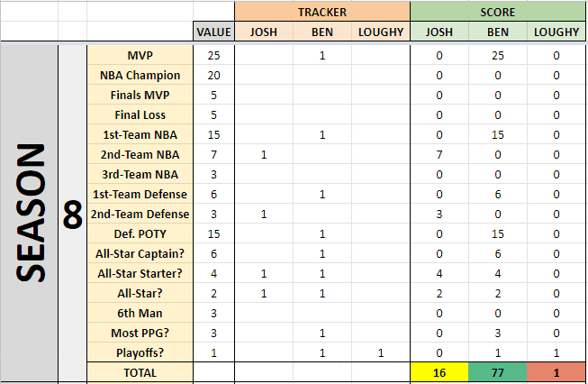
Task: Click Ben's tracker cell for MVP
Action: coord(322,55)
